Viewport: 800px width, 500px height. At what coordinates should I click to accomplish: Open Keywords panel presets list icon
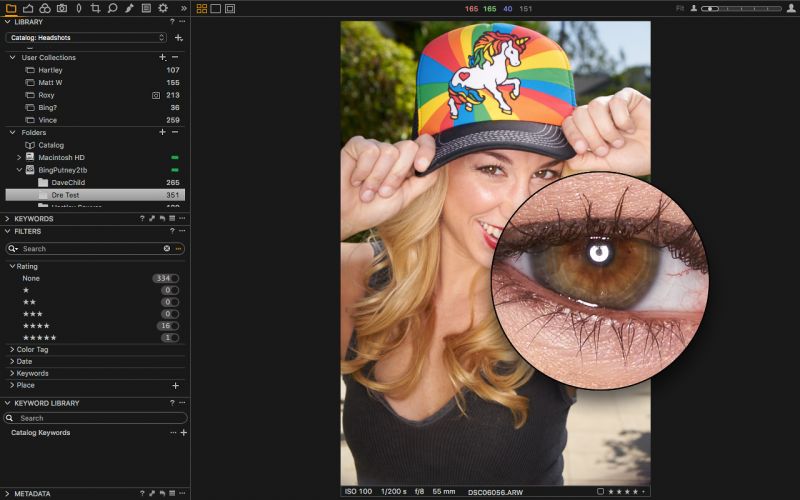[172, 218]
